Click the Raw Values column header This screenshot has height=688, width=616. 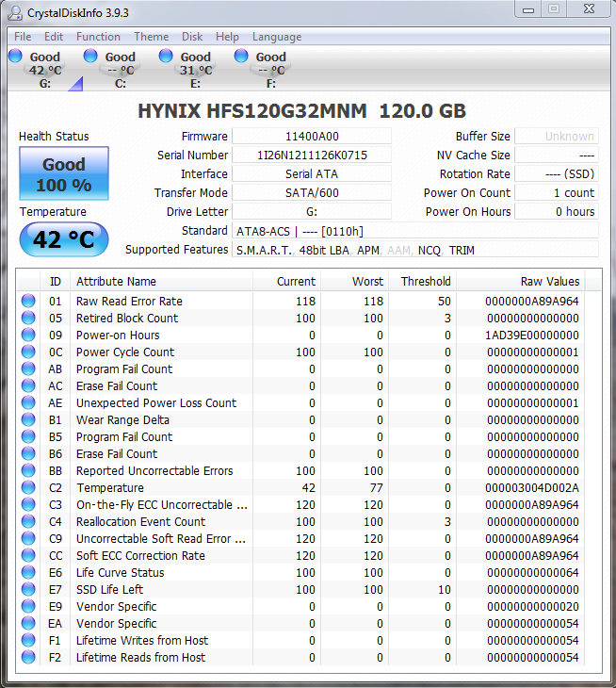click(549, 281)
